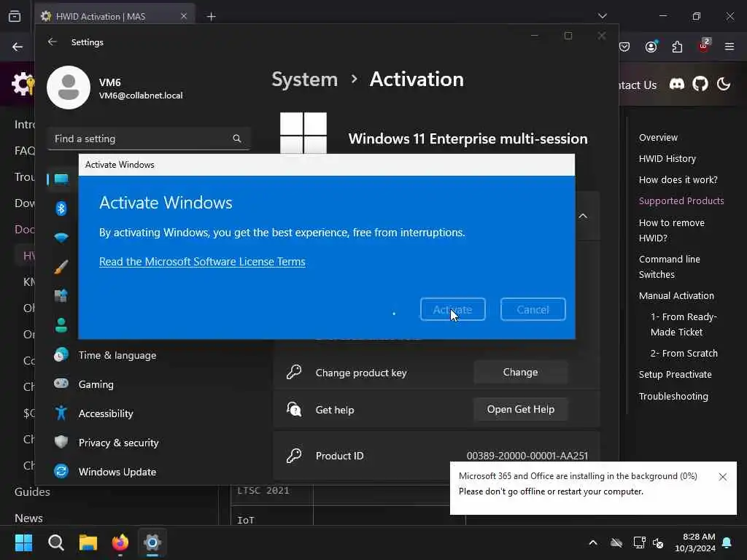The width and height of the screenshot is (747, 560).
Task: Jump to Overview in page contents
Action: (658, 138)
